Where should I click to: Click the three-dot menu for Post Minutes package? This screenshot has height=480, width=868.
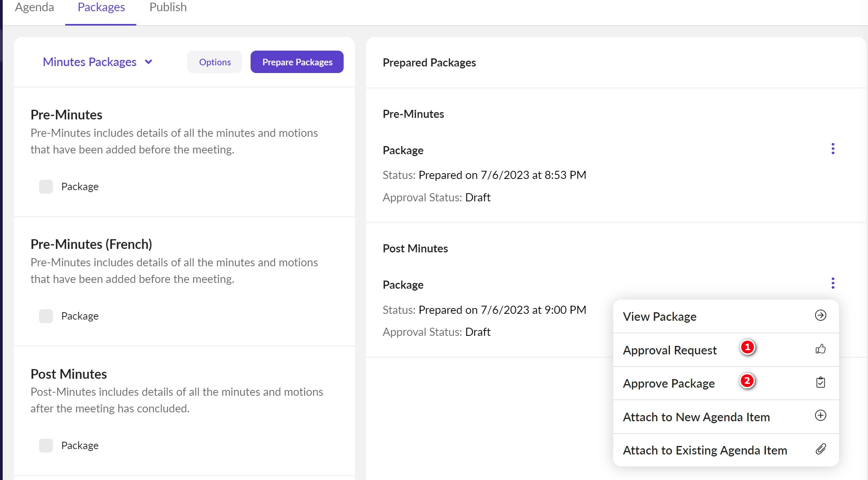(832, 283)
